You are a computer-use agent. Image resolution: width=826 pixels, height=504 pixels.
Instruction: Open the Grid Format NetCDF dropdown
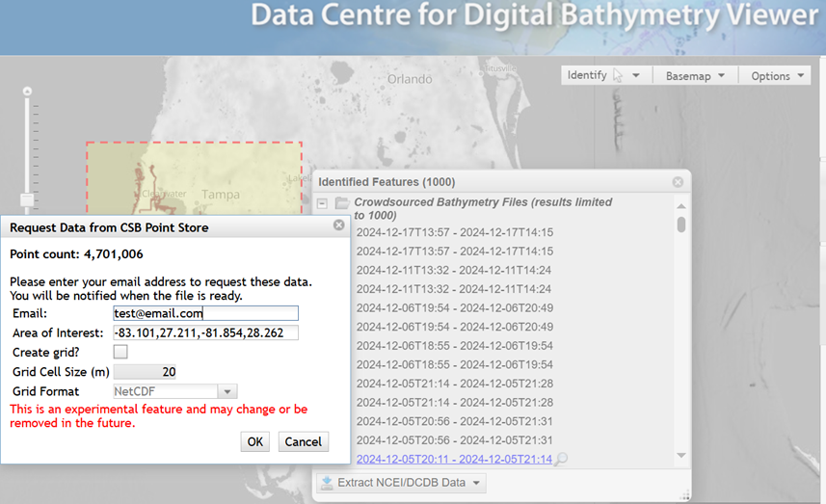[227, 391]
